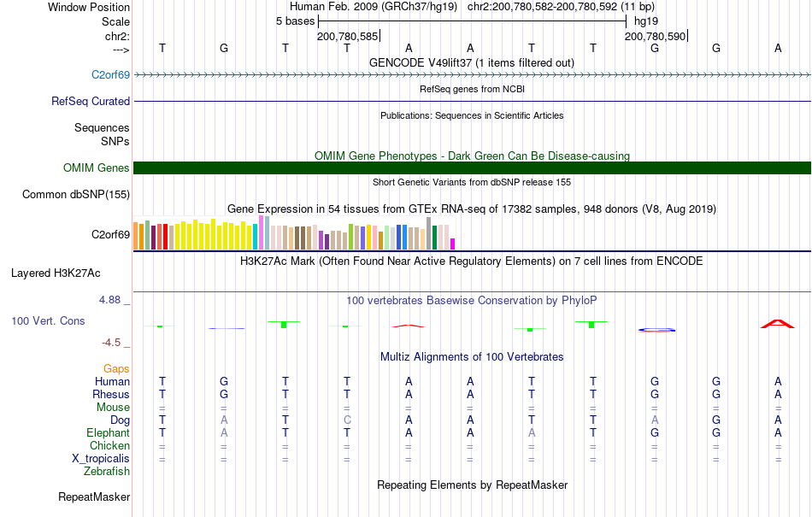Click the large green PhyloP bar under third T
This screenshot has width=812, height=517.
pos(283,324)
